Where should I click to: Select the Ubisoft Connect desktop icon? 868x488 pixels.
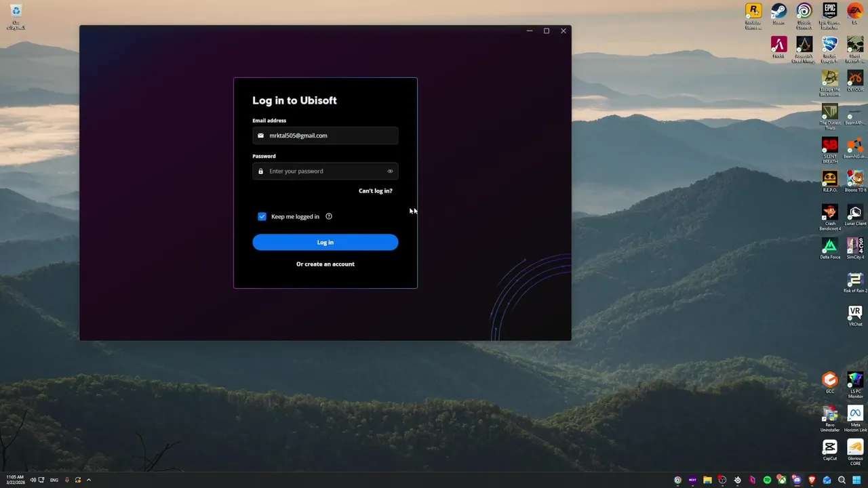click(x=804, y=16)
